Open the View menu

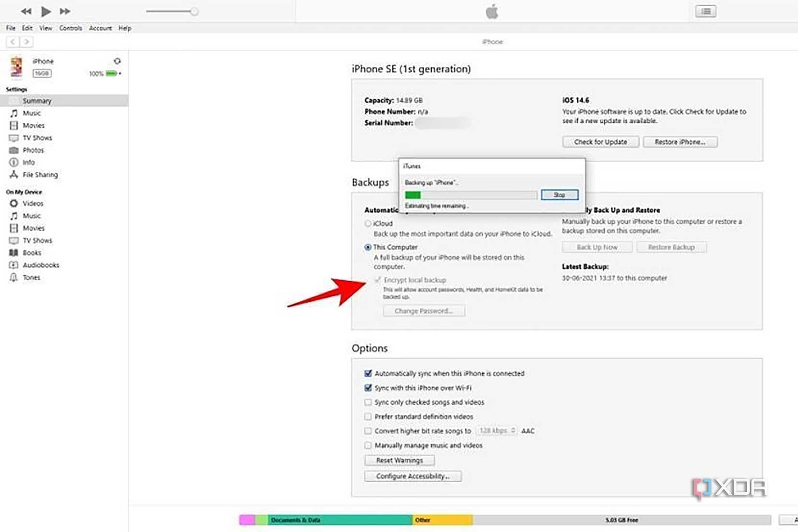pos(45,28)
